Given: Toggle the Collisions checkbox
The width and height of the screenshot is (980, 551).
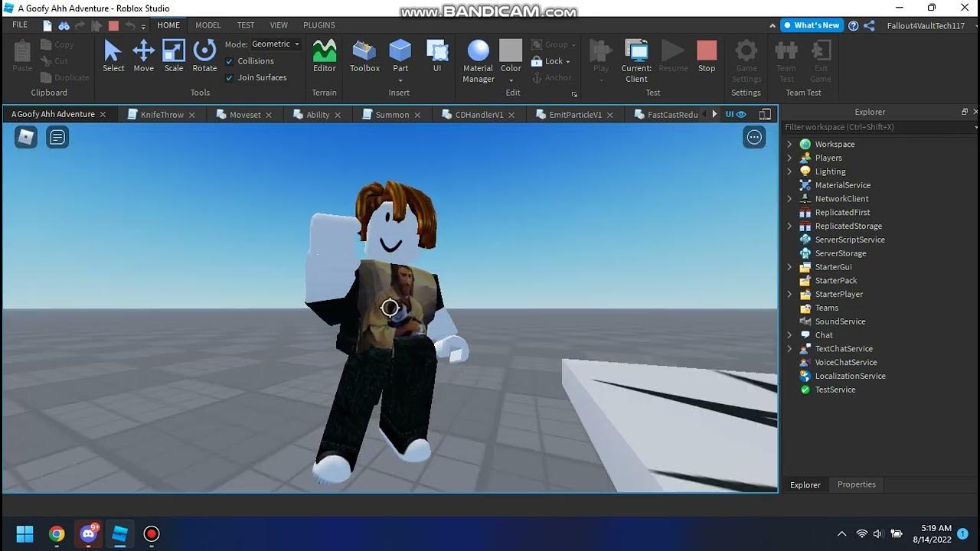Looking at the screenshot, I should 230,61.
